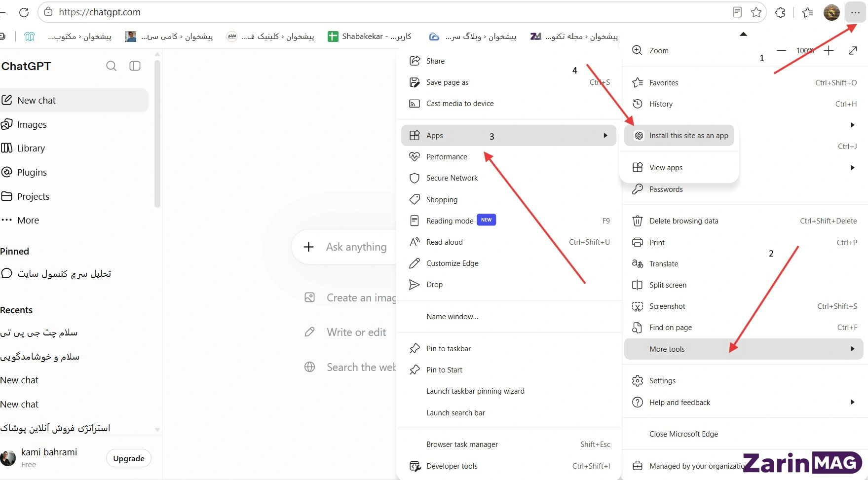
Task: Click the browser refresh icon
Action: point(24,12)
